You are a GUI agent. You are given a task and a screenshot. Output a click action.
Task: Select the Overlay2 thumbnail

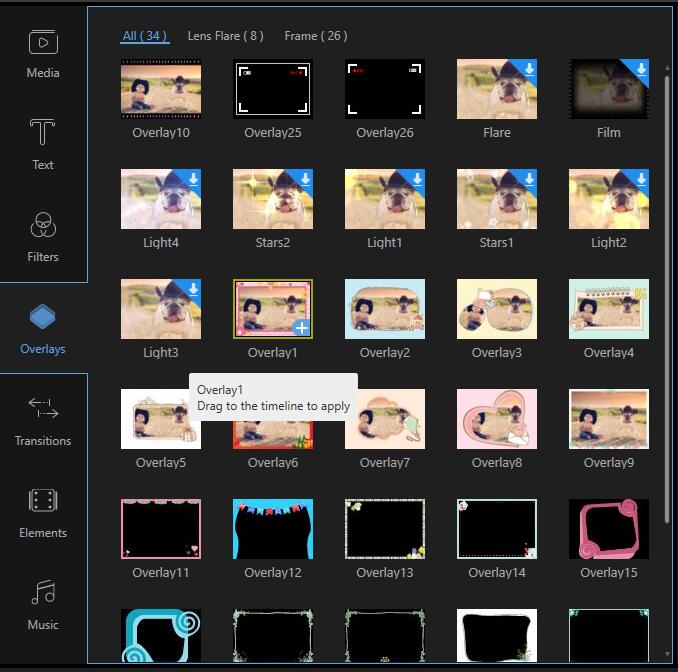coord(385,309)
